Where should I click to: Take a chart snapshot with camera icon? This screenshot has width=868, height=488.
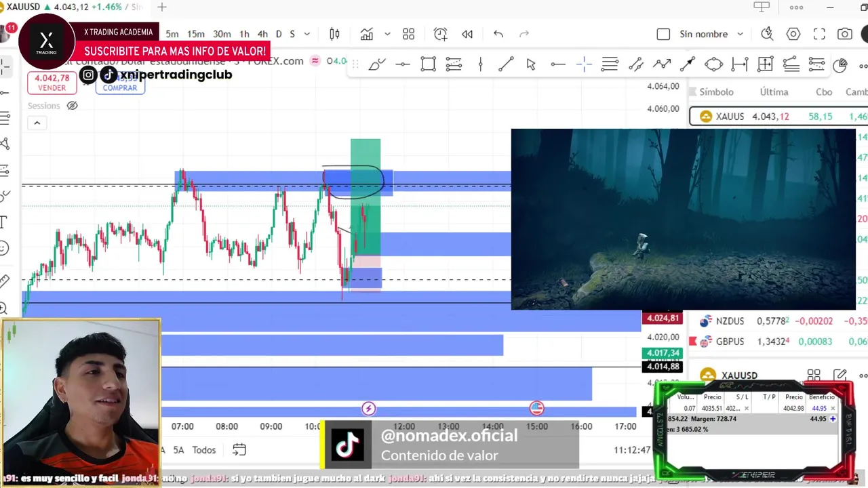point(844,34)
